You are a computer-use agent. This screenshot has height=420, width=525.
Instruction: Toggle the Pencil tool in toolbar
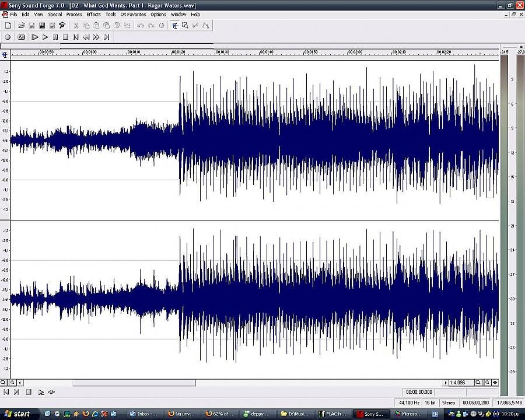click(x=195, y=26)
